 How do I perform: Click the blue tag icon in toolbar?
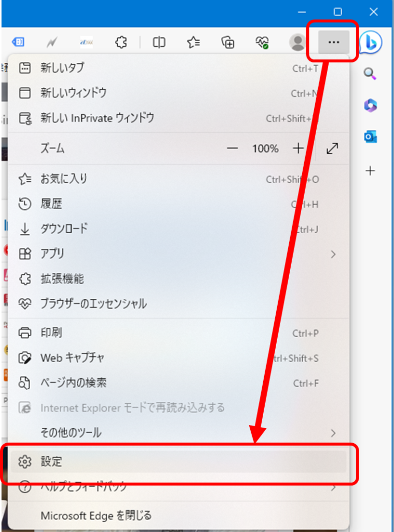point(18,42)
